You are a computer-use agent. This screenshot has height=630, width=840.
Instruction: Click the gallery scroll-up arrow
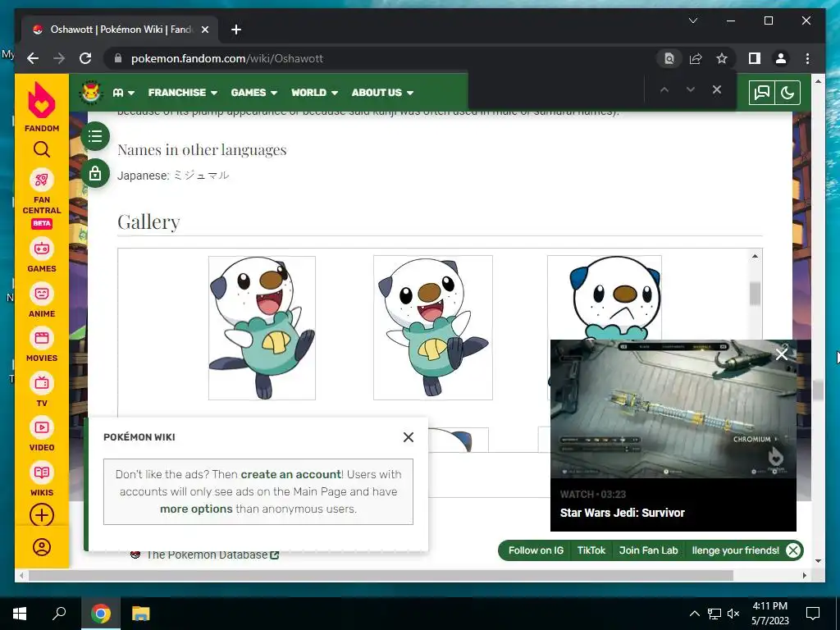click(755, 257)
